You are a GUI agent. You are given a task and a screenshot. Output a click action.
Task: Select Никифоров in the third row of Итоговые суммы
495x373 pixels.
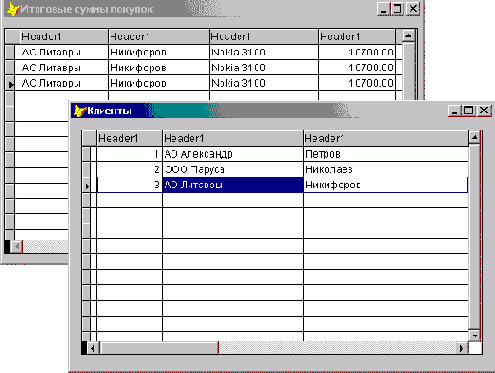pyautogui.click(x=159, y=83)
